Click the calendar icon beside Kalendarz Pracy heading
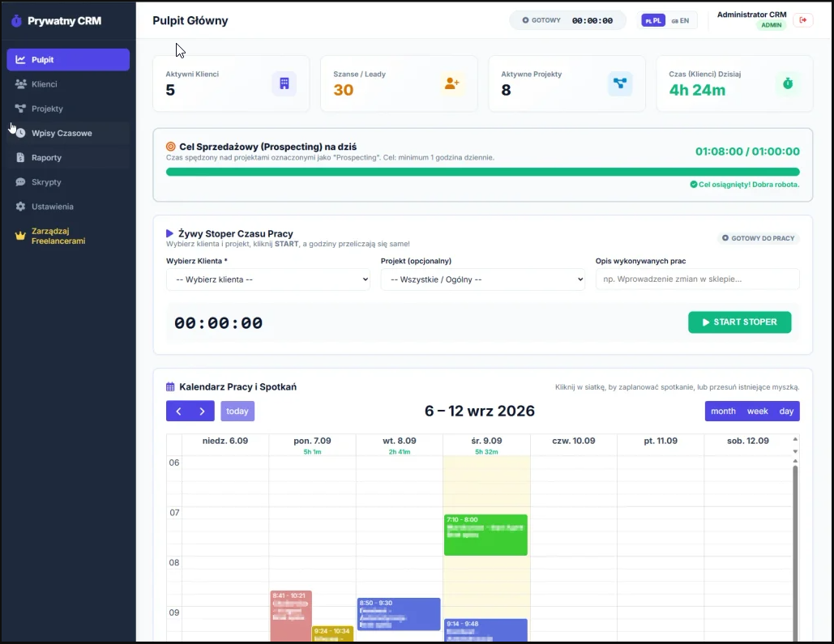Screen dimensions: 834x644 [170, 387]
